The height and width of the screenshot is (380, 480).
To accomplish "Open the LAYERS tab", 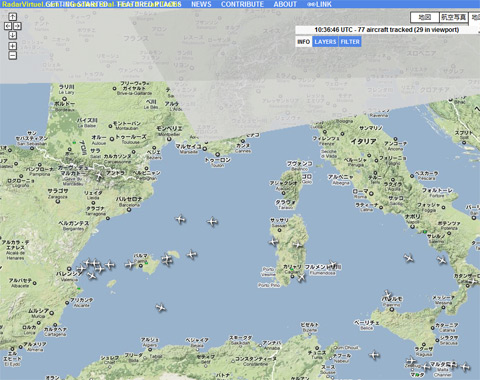I will pos(325,42).
